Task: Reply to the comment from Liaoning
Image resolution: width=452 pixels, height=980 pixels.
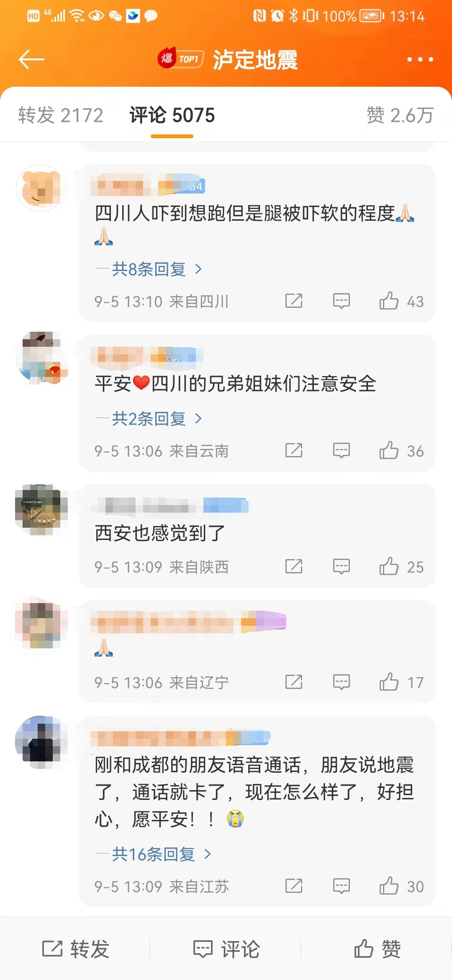Action: point(342,682)
